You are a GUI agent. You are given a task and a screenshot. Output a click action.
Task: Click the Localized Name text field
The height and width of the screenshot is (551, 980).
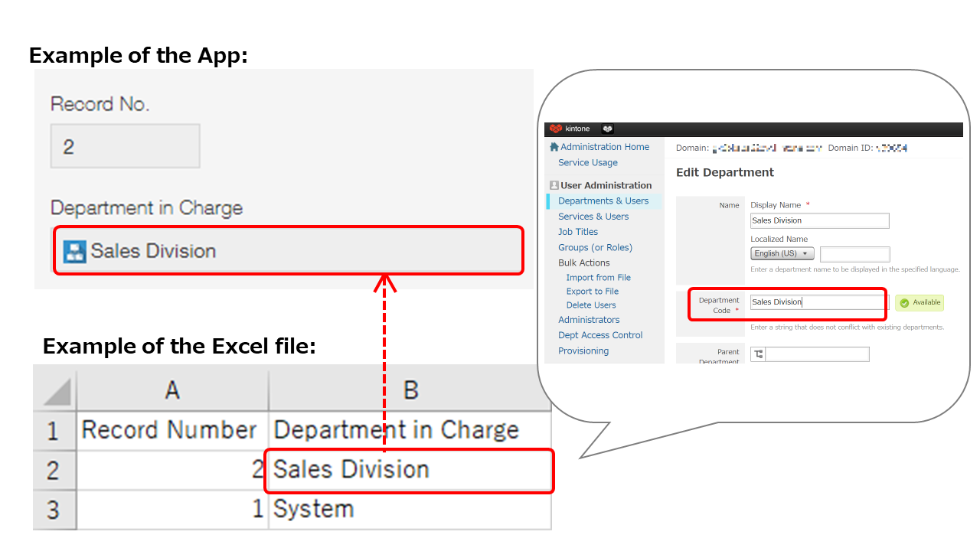(855, 254)
